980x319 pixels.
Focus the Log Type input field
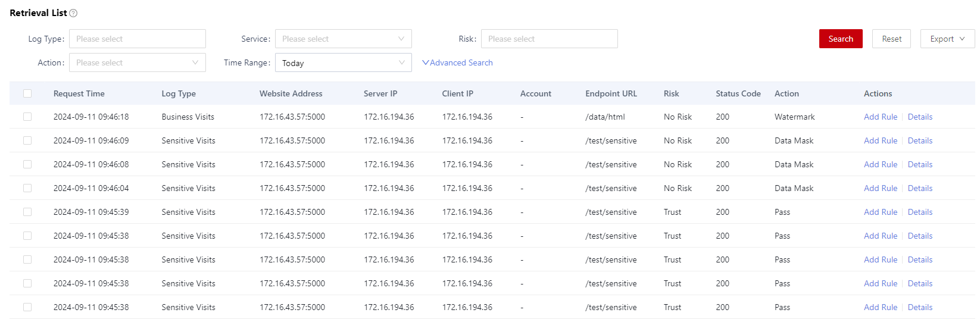[x=138, y=39]
